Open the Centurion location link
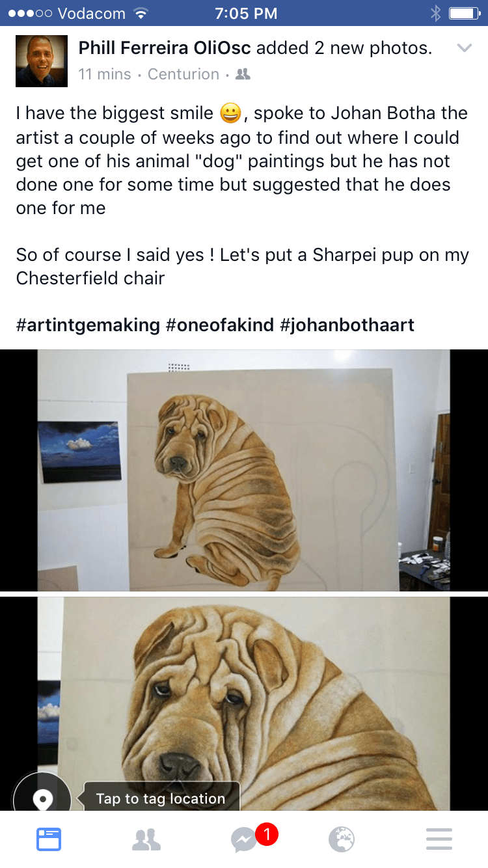488x868 pixels. 183,74
